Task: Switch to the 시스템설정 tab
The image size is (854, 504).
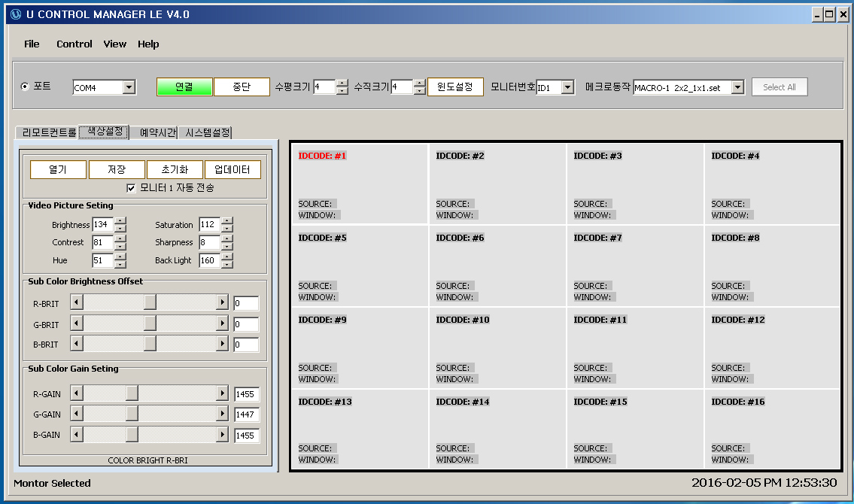Action: [x=206, y=132]
